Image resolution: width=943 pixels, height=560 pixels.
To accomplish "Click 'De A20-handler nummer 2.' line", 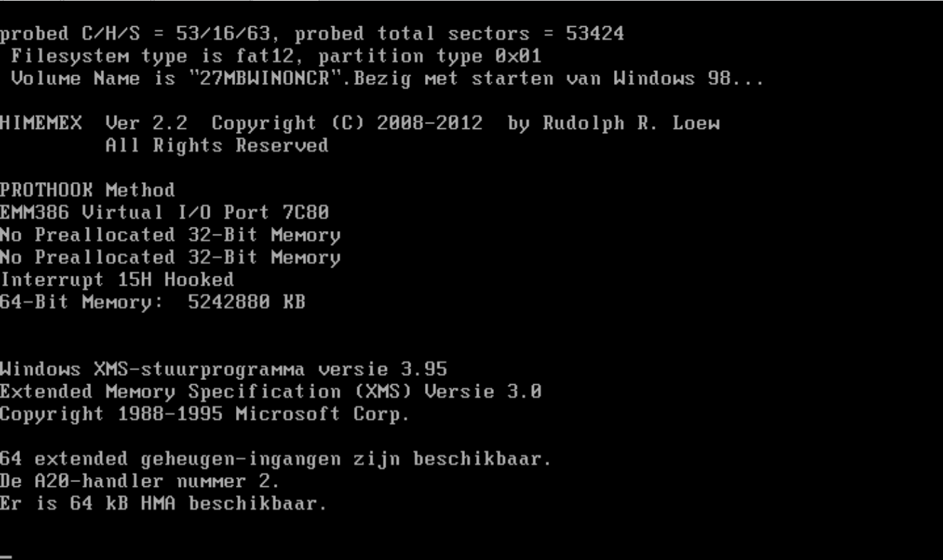I will [x=140, y=481].
